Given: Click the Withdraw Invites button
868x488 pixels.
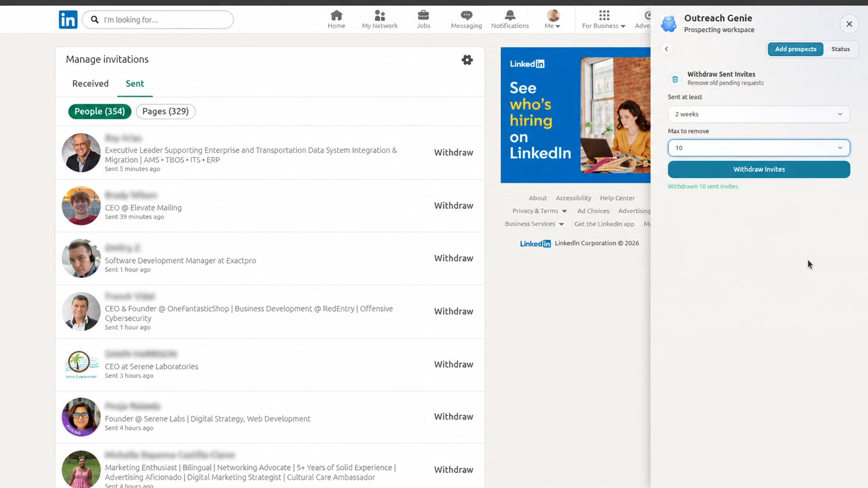Looking at the screenshot, I should [x=758, y=169].
